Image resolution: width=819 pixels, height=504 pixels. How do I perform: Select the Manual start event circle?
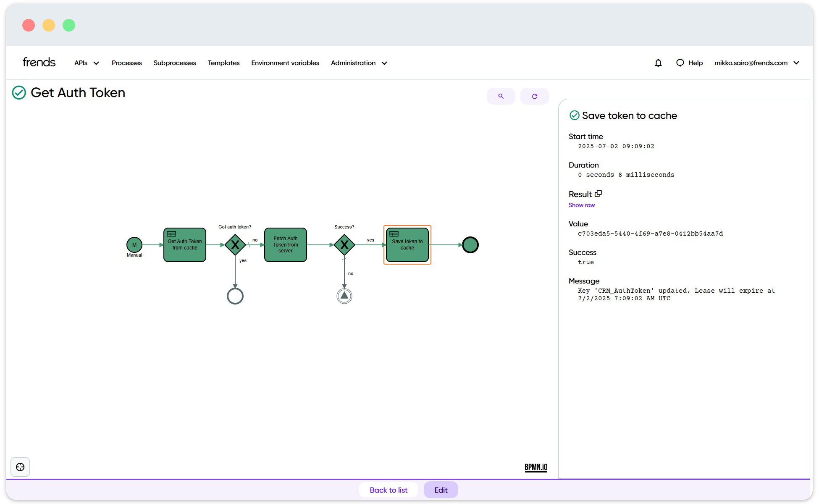[x=134, y=245]
